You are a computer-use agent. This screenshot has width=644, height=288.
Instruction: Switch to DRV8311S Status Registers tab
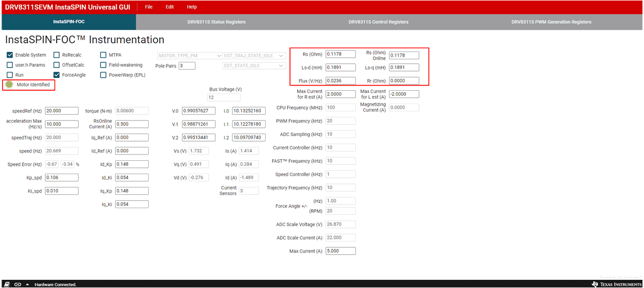click(216, 22)
